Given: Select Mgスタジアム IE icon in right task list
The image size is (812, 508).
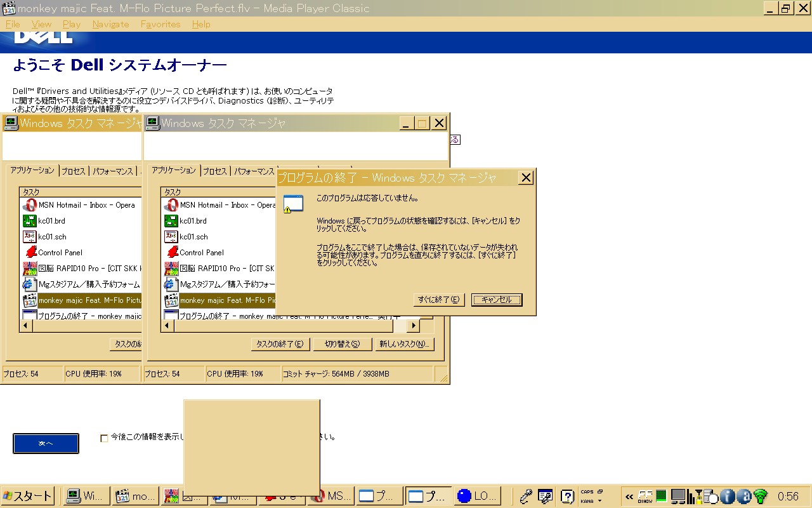Looking at the screenshot, I should point(171,284).
